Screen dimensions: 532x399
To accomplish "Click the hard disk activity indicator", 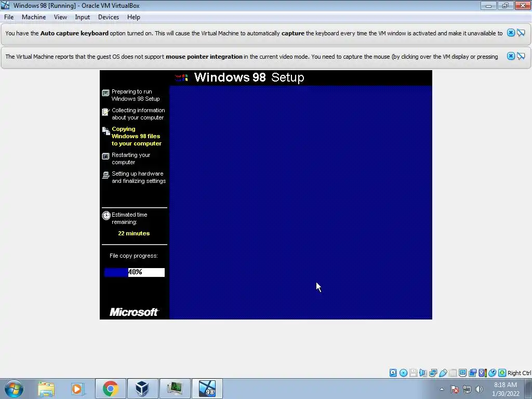I will (x=393, y=373).
